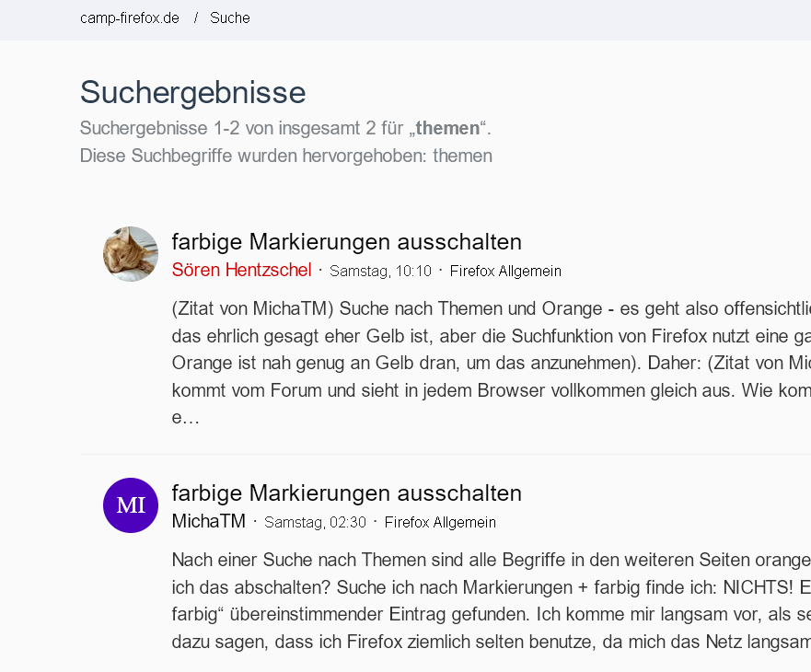Click the Suchergebnisse page heading

point(192,93)
